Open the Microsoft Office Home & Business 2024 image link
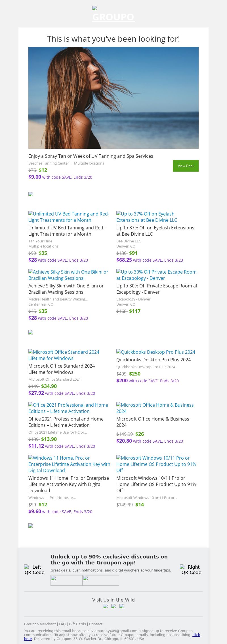 [155, 408]
